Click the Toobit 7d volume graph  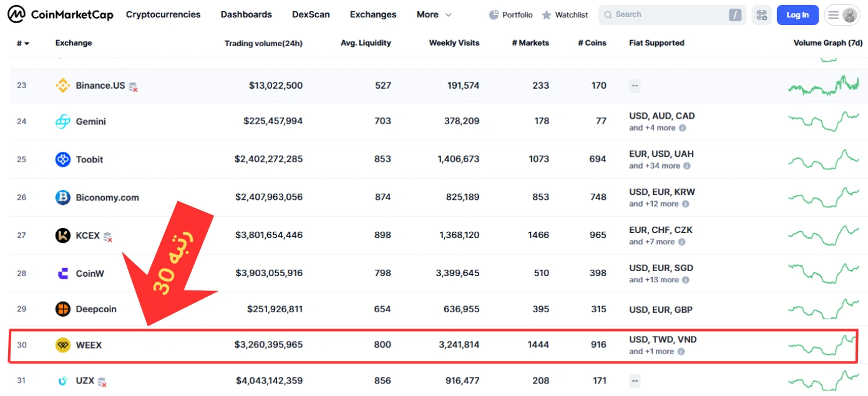coord(824,160)
